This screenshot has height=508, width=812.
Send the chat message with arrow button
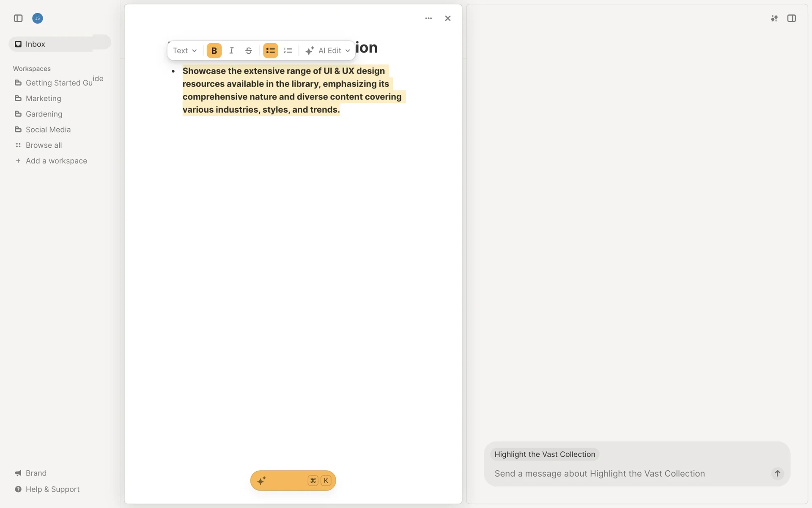(x=777, y=473)
